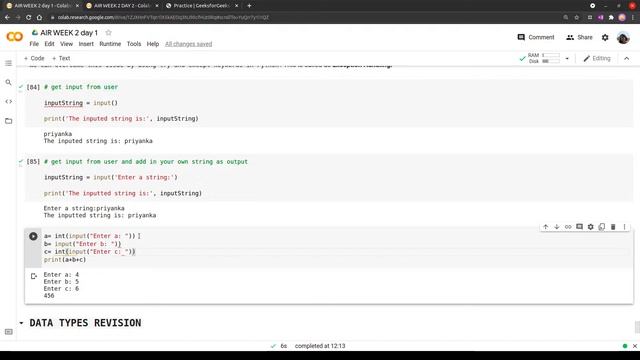Open command palette icon at sidebar bottom
This screenshot has height=360, width=640.
tap(9, 332)
